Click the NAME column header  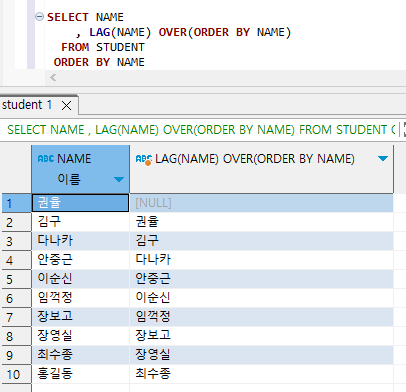pos(80,169)
